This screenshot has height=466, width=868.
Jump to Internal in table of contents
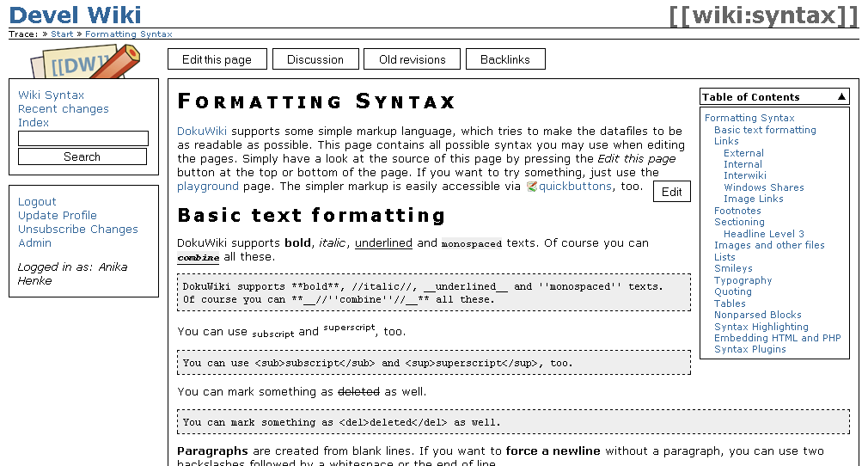point(743,164)
